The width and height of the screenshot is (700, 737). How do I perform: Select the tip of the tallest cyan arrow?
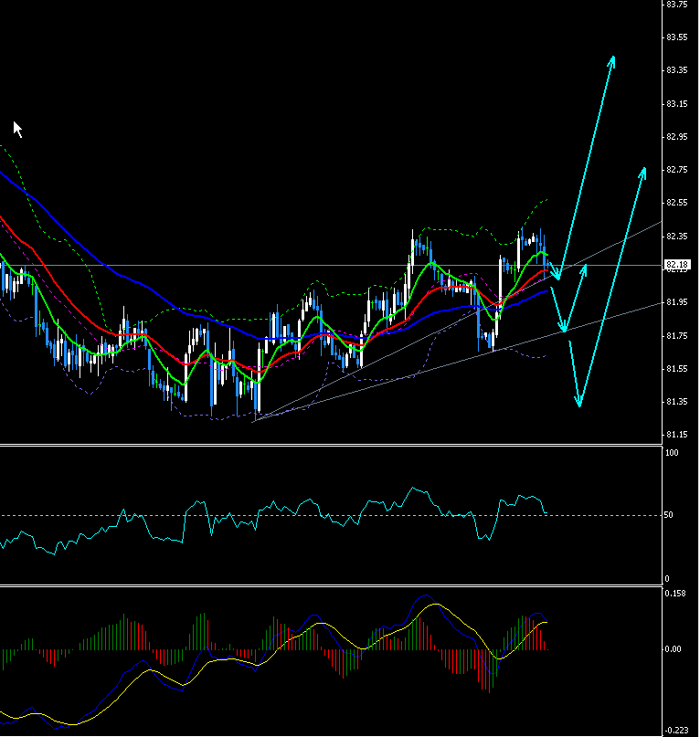point(612,58)
